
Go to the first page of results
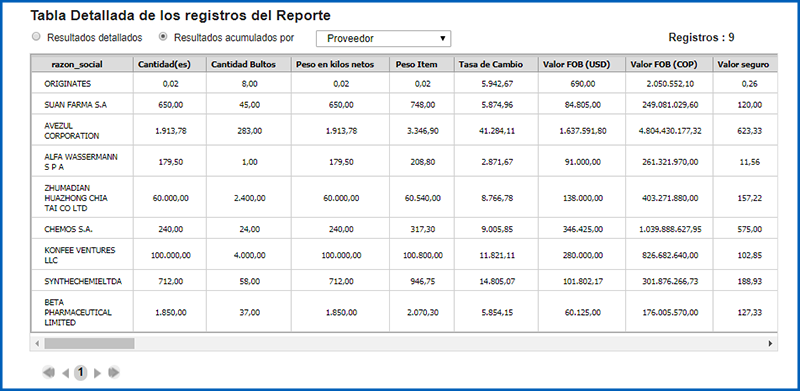[49, 373]
